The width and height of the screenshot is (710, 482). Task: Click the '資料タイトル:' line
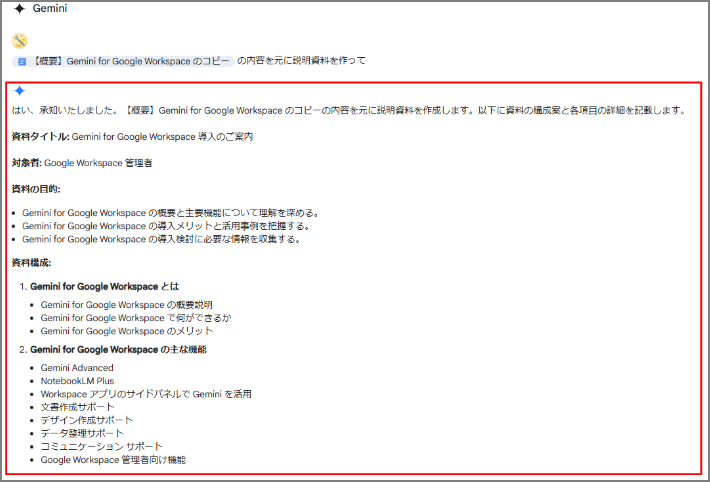pos(132,136)
